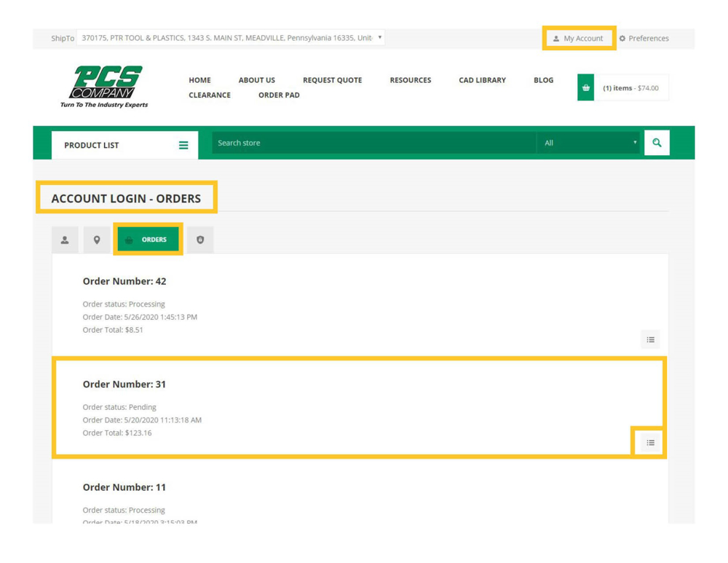Open the All search category dropdown
This screenshot has height=563, width=728.
589,143
